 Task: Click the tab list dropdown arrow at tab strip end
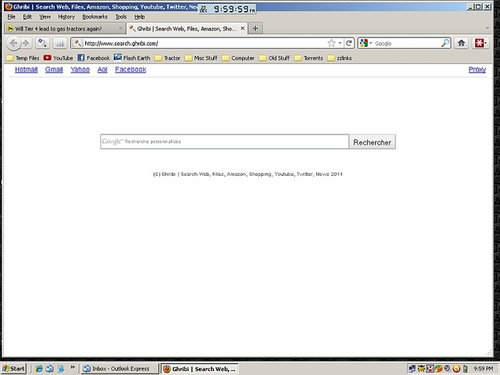coord(487,29)
